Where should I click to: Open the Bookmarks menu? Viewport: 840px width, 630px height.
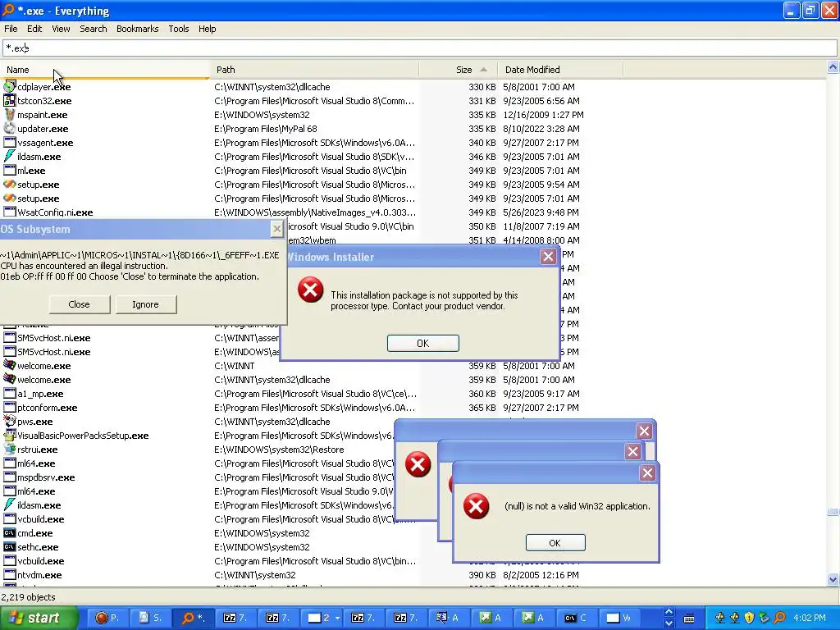tap(137, 29)
